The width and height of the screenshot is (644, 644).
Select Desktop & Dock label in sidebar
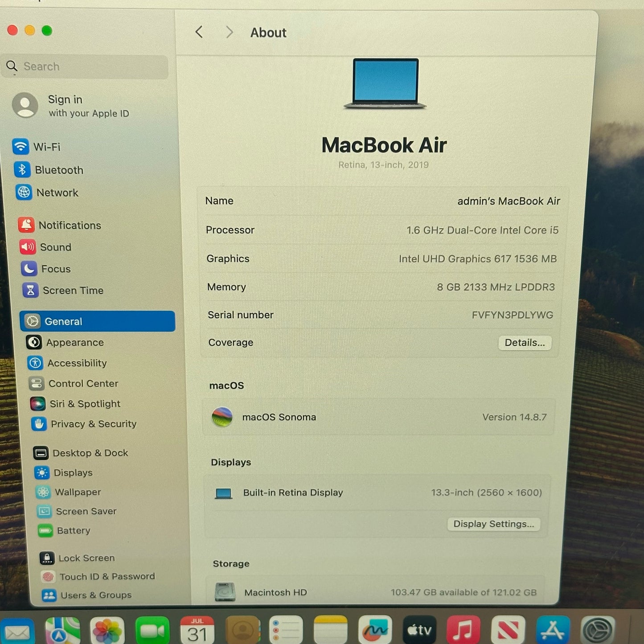pos(90,453)
